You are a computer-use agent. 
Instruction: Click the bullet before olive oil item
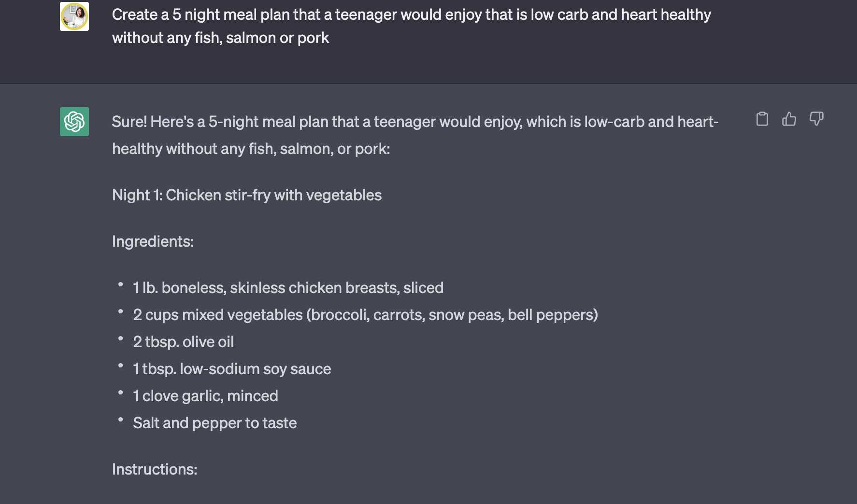point(120,339)
